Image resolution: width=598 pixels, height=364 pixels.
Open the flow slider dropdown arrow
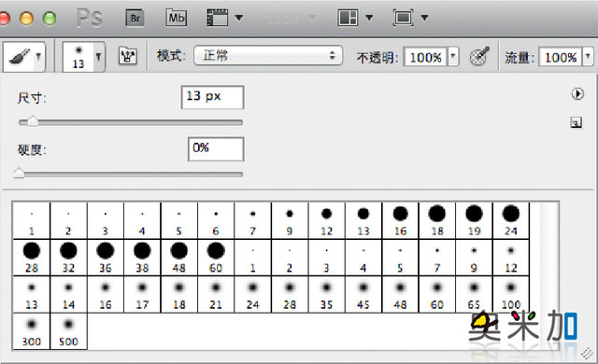pyautogui.click(x=588, y=57)
